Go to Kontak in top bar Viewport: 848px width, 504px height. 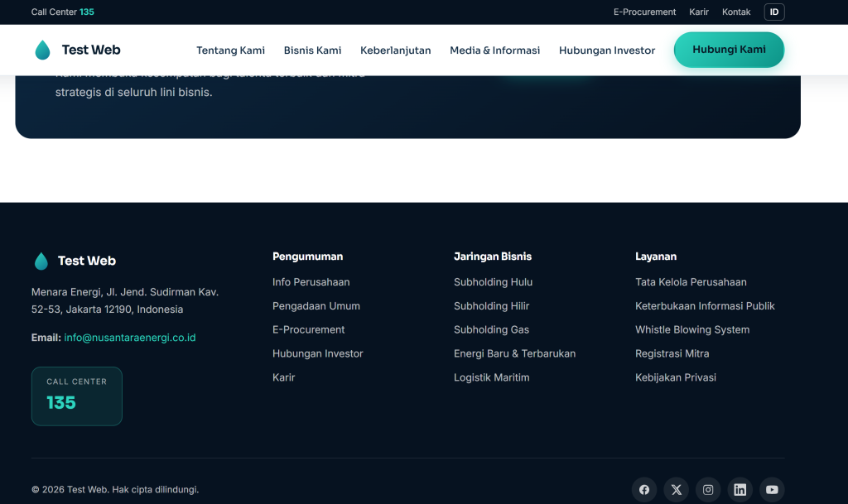coord(736,12)
